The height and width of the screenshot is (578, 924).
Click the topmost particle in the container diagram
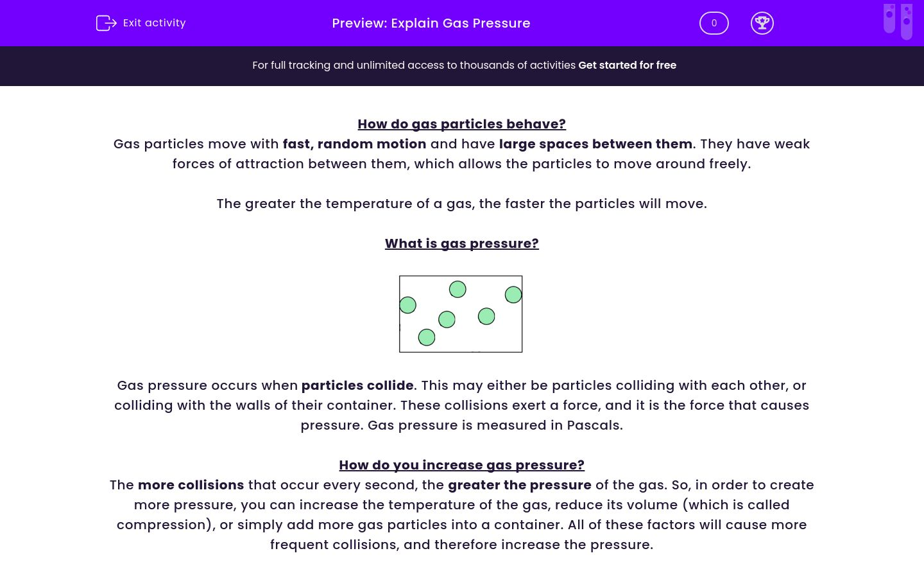point(457,290)
